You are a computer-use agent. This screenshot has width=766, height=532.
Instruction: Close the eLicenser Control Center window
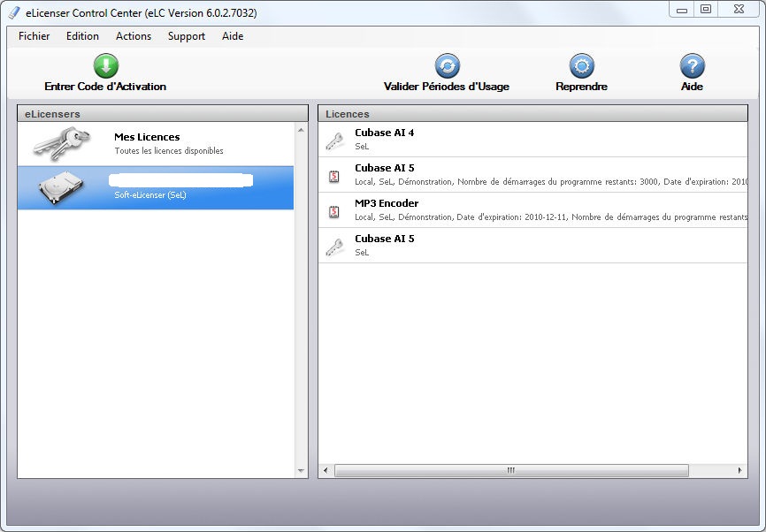[x=739, y=9]
